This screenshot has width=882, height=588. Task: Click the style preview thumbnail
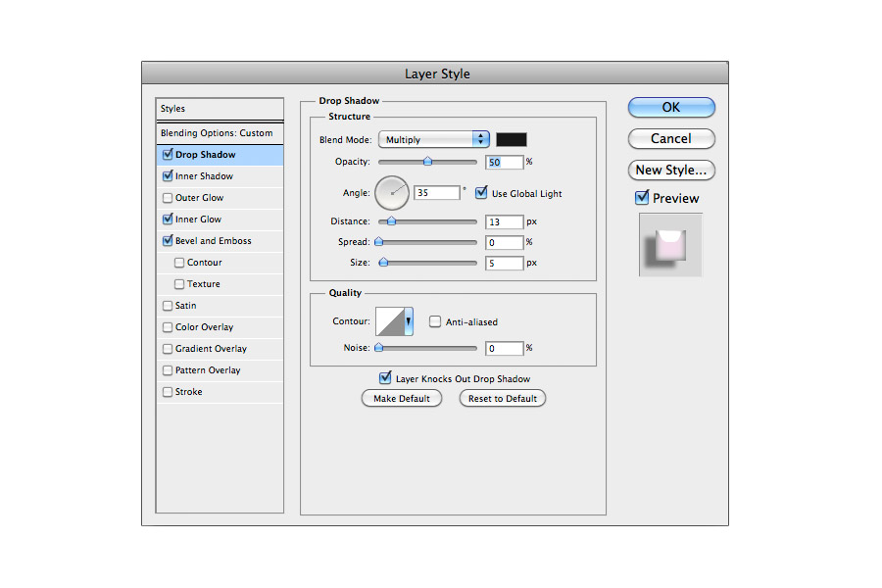point(670,245)
